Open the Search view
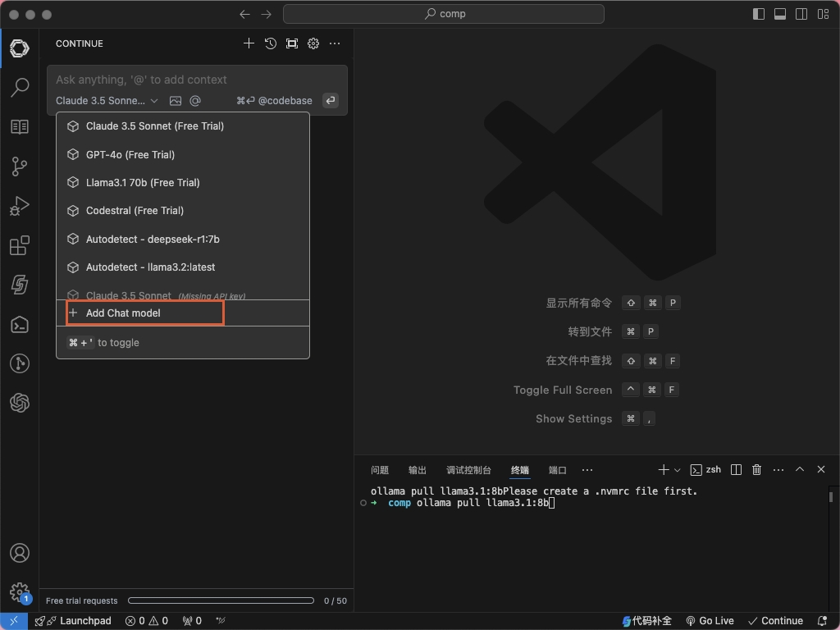The width and height of the screenshot is (840, 630). [x=20, y=87]
